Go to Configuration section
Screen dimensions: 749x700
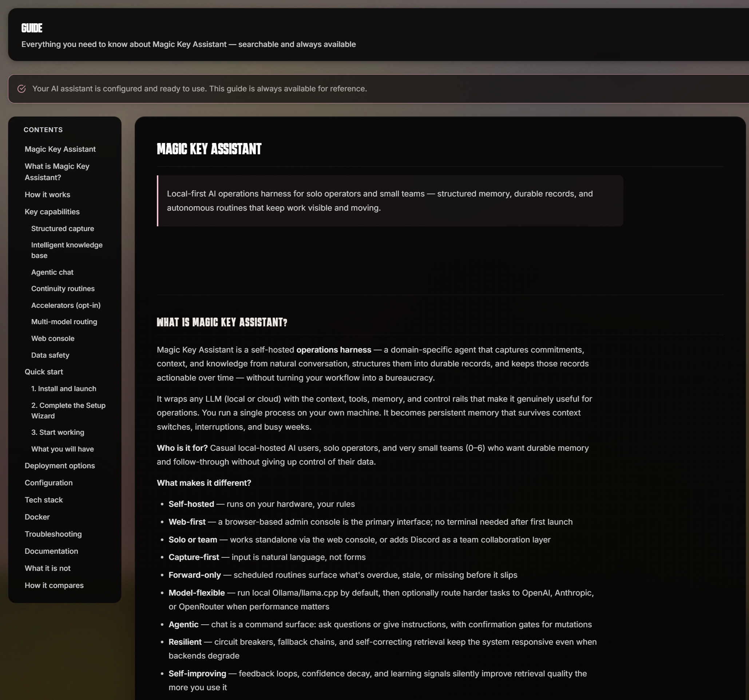(49, 483)
